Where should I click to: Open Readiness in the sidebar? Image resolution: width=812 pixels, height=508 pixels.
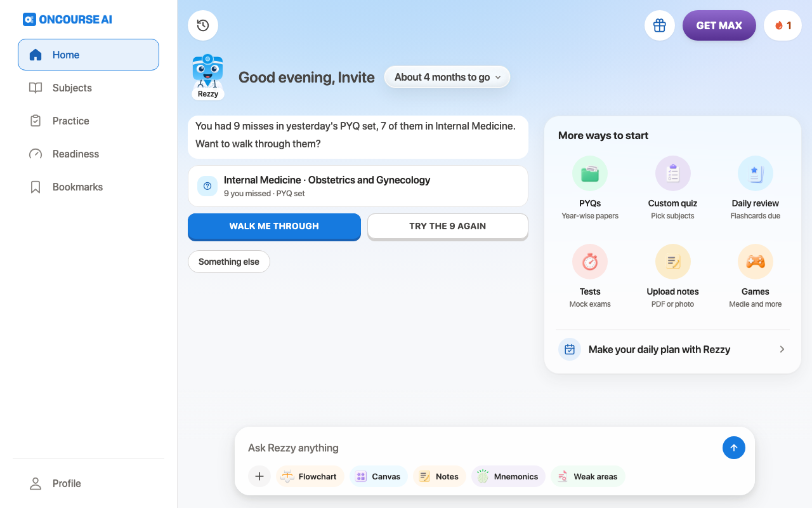point(88,154)
